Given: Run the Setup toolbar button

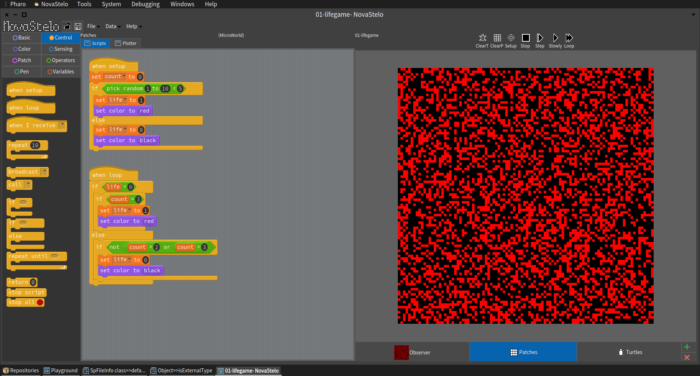Looking at the screenshot, I should click(x=511, y=38).
